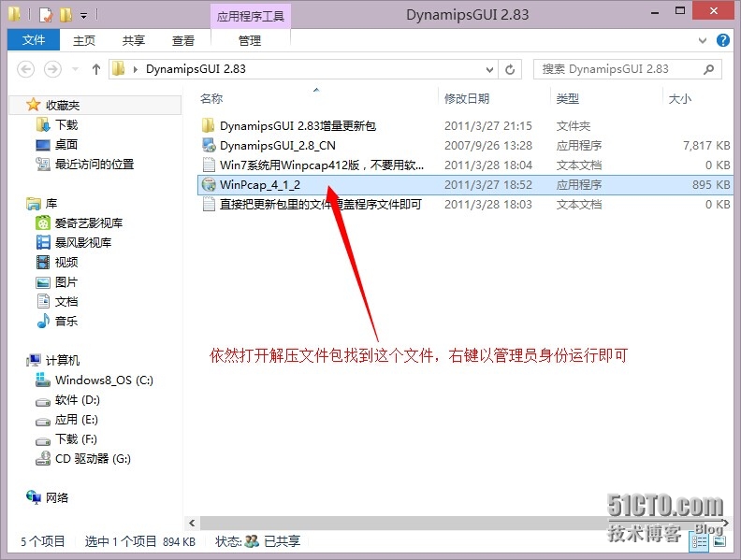Open the 查看 ribbon tab

pyautogui.click(x=182, y=40)
